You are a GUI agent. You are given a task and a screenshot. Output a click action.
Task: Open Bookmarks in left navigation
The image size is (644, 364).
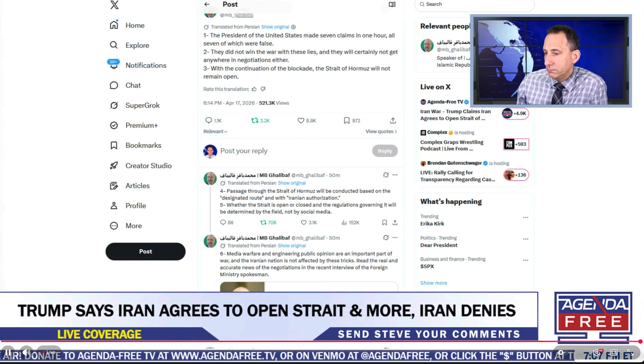(x=143, y=146)
